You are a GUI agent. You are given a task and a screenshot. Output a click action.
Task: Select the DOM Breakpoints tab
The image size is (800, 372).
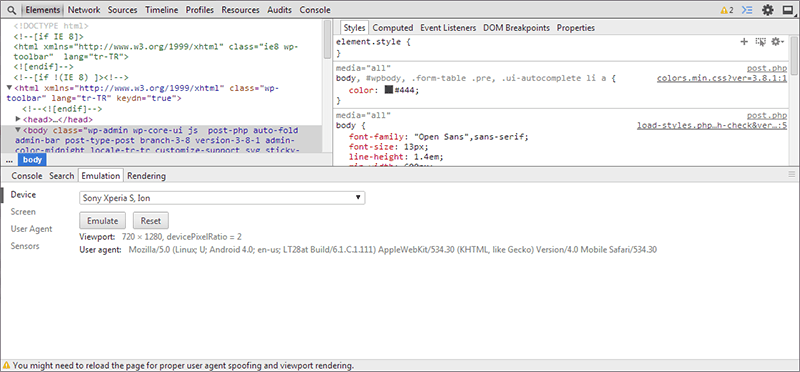pos(516,28)
